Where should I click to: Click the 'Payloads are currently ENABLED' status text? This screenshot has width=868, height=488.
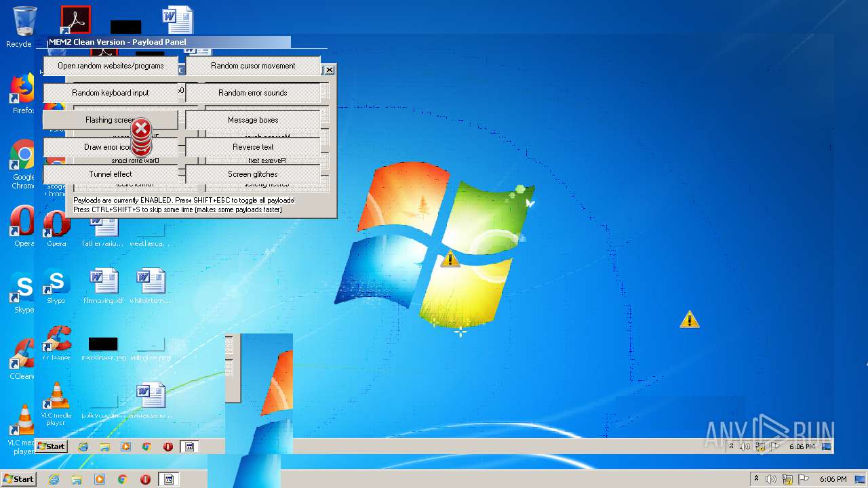coord(184,201)
